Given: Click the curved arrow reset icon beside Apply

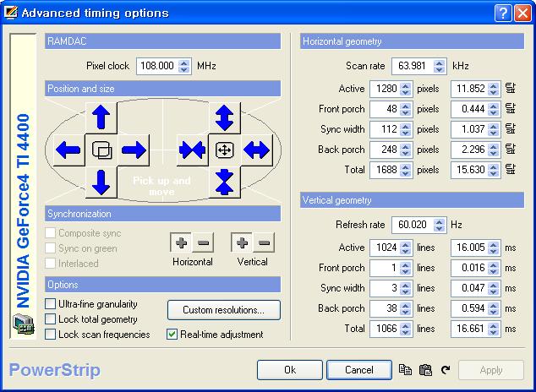Looking at the screenshot, I should (446, 370).
